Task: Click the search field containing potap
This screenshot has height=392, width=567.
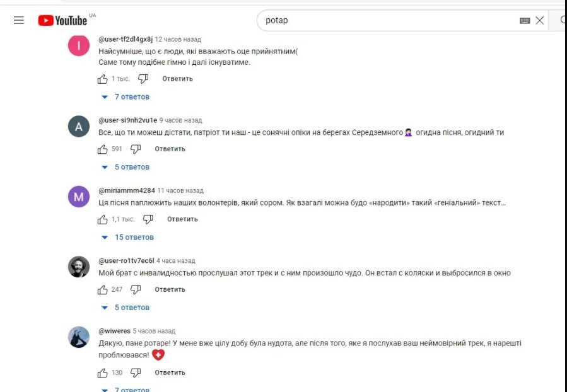Action: tap(387, 21)
